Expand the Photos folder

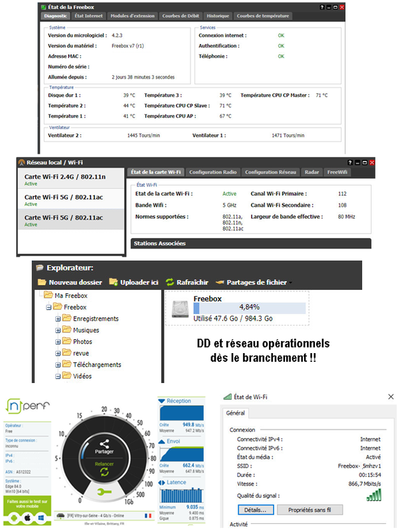58,342
